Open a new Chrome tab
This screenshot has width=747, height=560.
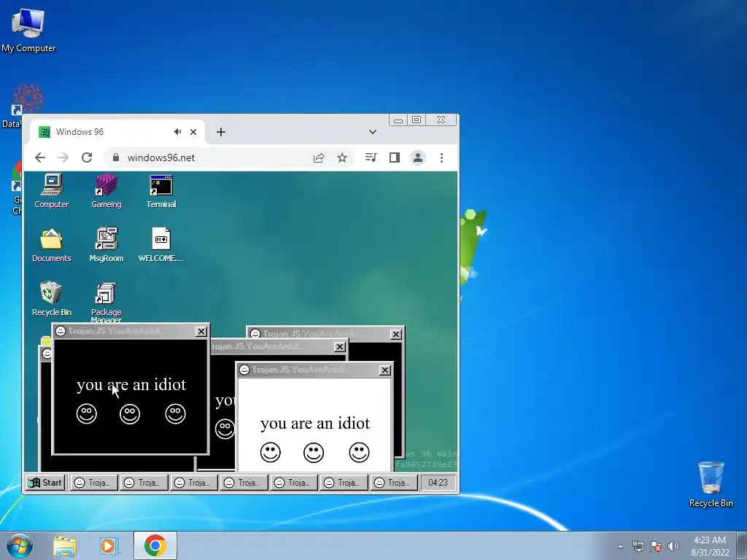click(221, 132)
